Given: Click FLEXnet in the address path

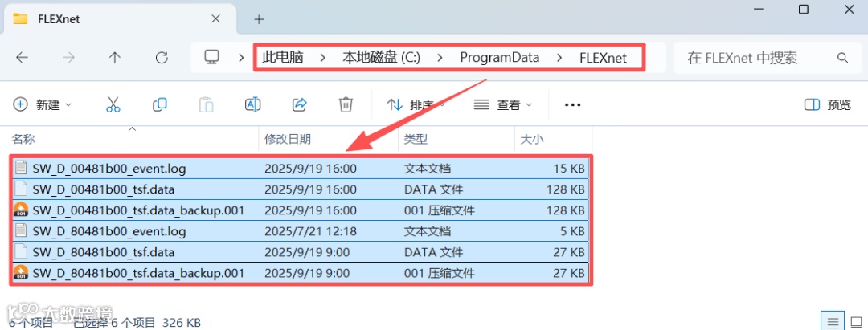Looking at the screenshot, I should [604, 58].
